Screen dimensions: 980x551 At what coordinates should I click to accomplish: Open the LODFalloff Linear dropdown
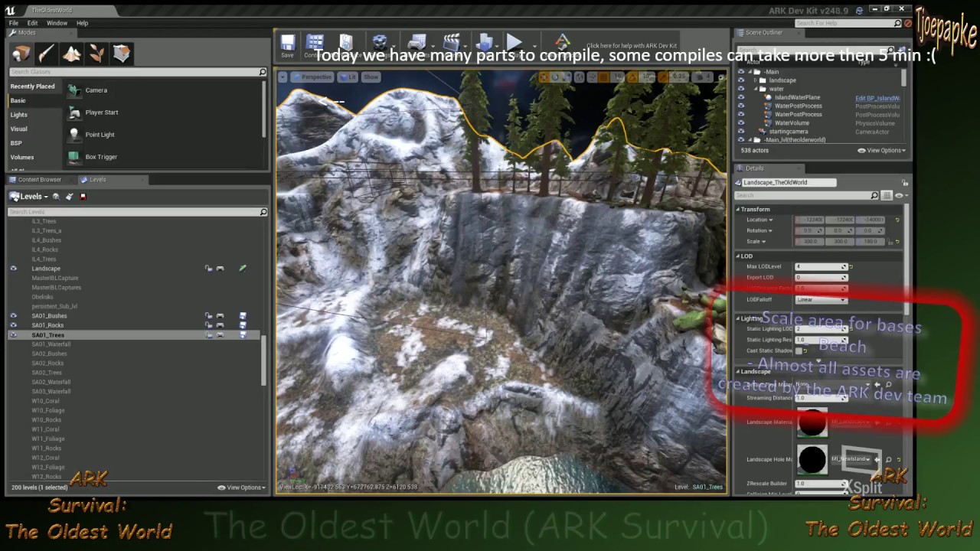coord(820,299)
